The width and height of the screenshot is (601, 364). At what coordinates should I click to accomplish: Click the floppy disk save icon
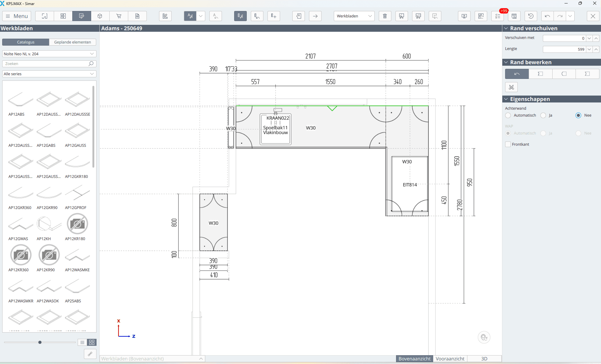pos(514,16)
